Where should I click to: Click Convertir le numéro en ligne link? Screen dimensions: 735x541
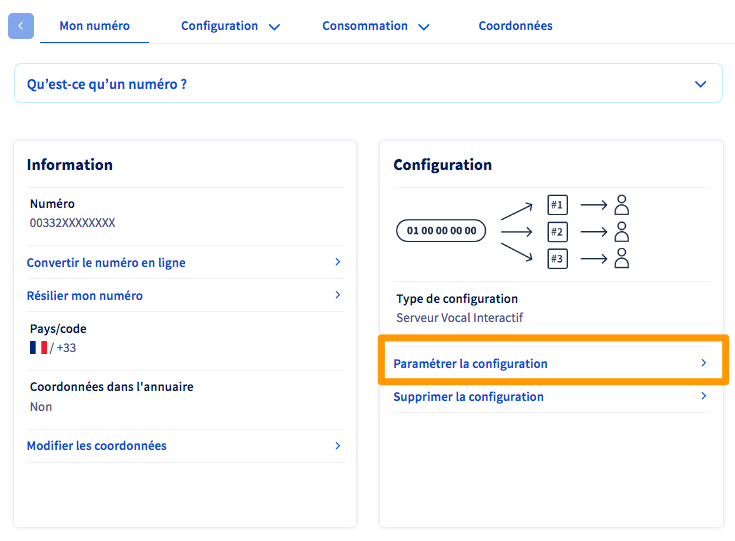point(106,263)
